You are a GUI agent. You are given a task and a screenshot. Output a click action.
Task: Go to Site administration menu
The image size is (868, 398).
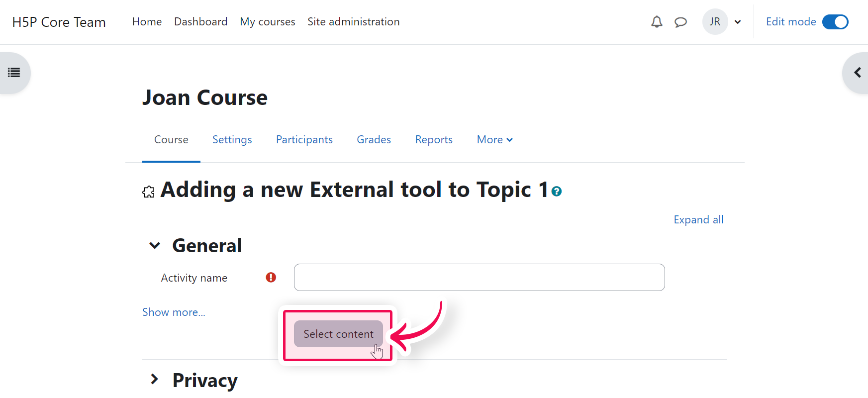pyautogui.click(x=353, y=22)
